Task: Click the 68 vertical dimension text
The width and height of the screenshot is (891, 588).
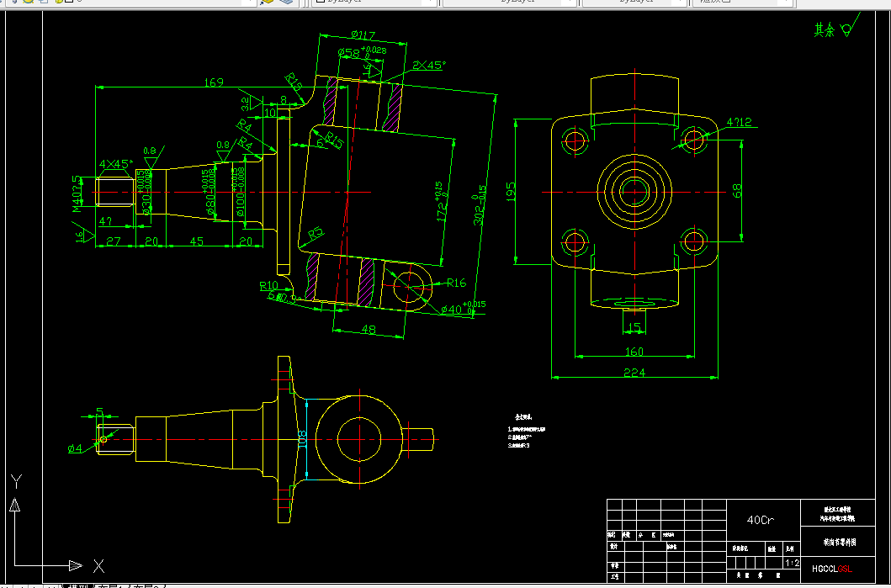Action: click(x=737, y=190)
